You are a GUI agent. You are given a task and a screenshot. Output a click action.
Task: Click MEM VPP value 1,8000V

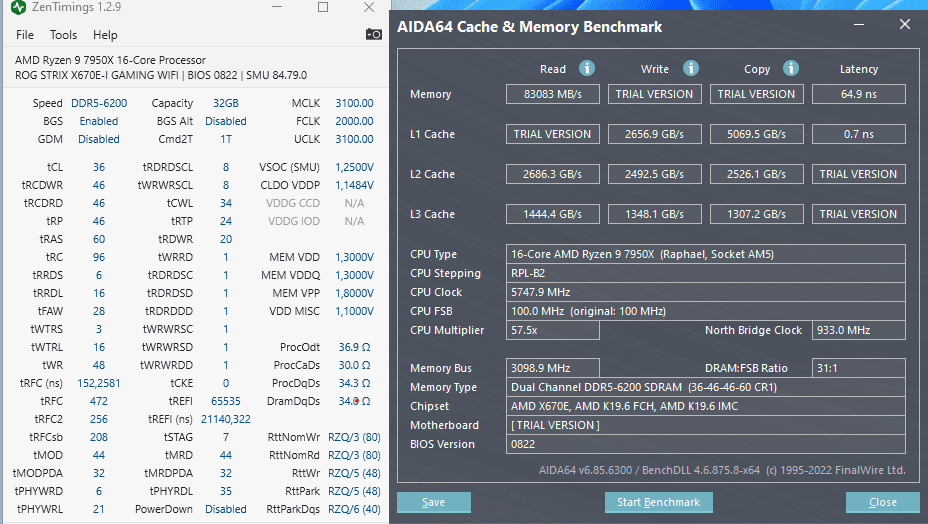click(x=354, y=293)
